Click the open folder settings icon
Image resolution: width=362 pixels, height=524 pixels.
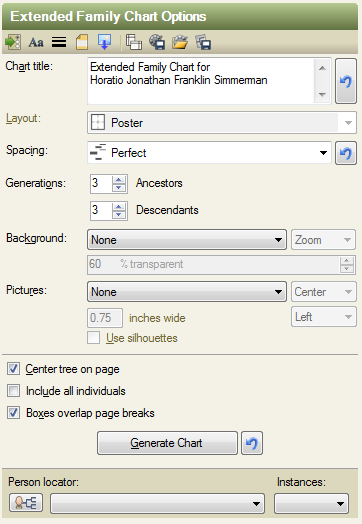[180, 42]
